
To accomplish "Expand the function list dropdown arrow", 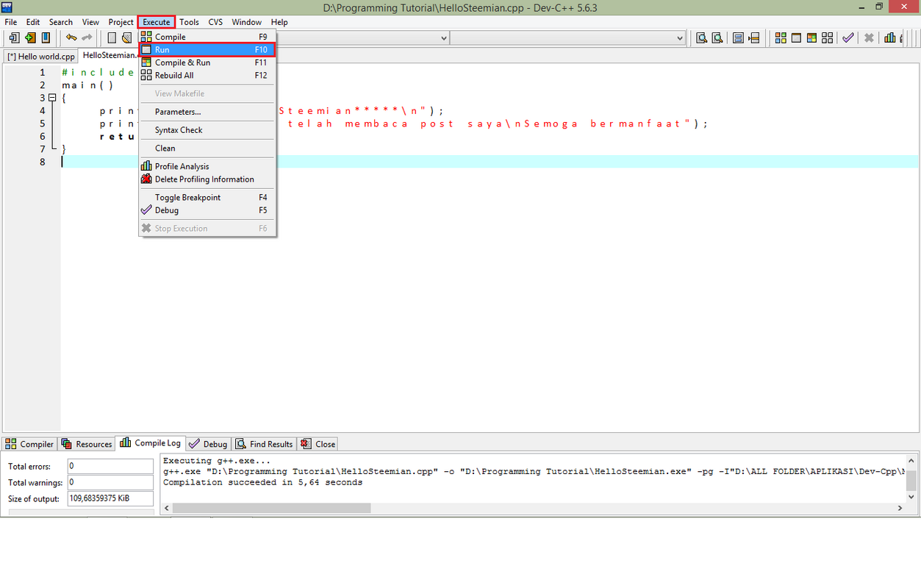I will point(679,38).
